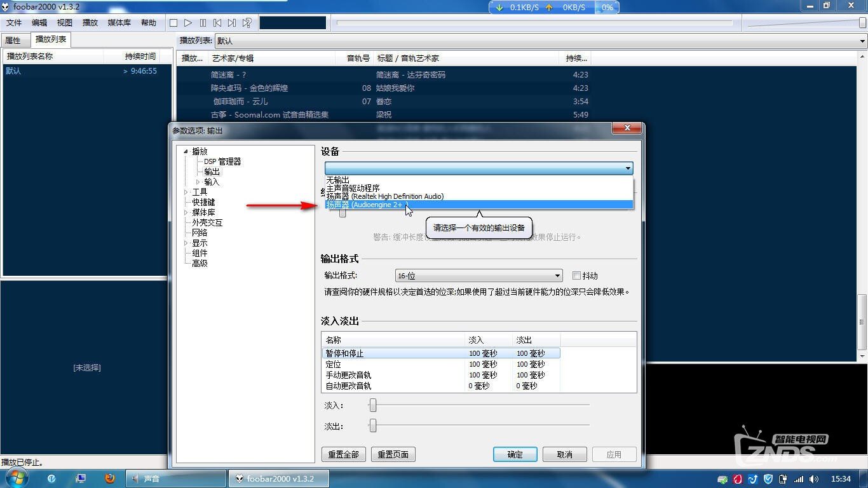
Task: Select the 自动更改音轨 fade row
Action: coord(441,386)
